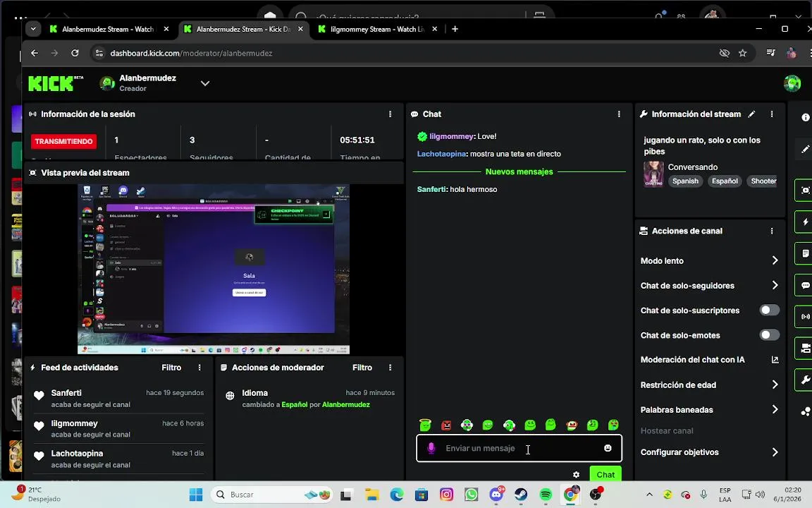The height and width of the screenshot is (508, 812).
Task: Click globe icon beside Idioma action
Action: pos(230,396)
